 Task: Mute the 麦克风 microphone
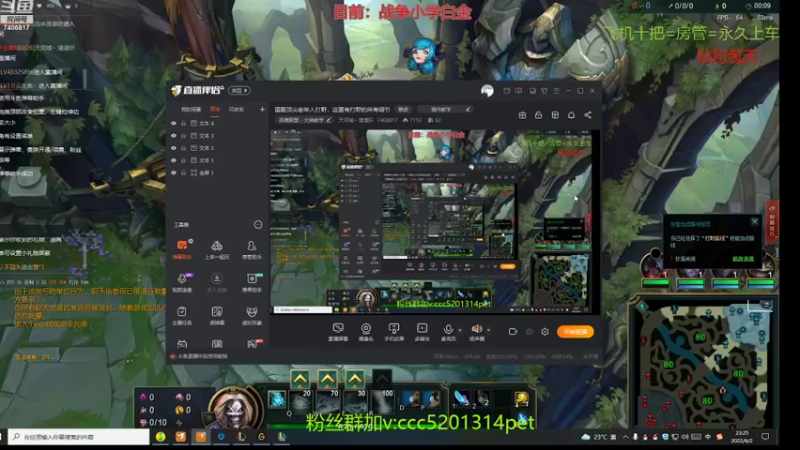(448, 330)
